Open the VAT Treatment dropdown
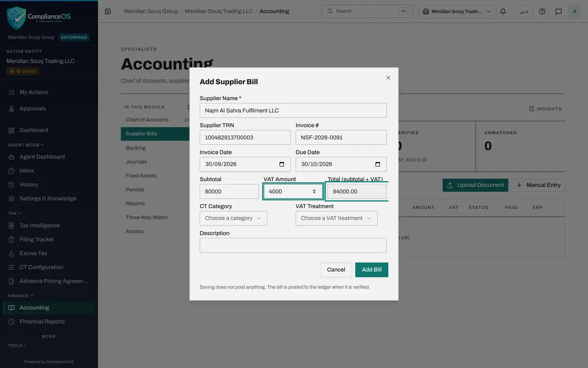 click(336, 218)
